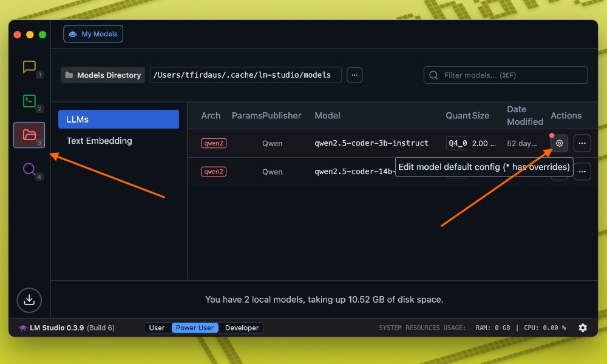Click the My Models tab button

pos(93,34)
